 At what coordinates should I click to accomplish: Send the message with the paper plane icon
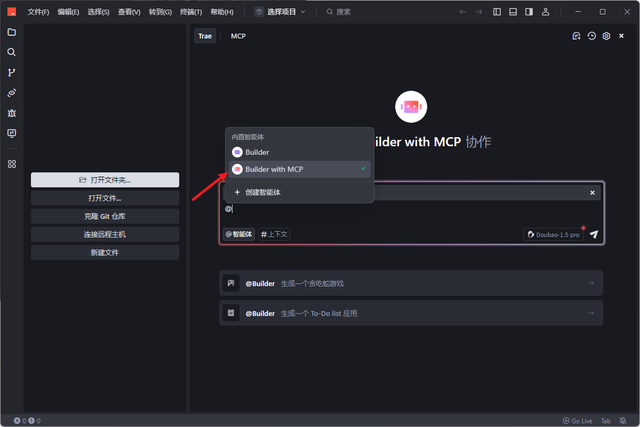pos(594,234)
